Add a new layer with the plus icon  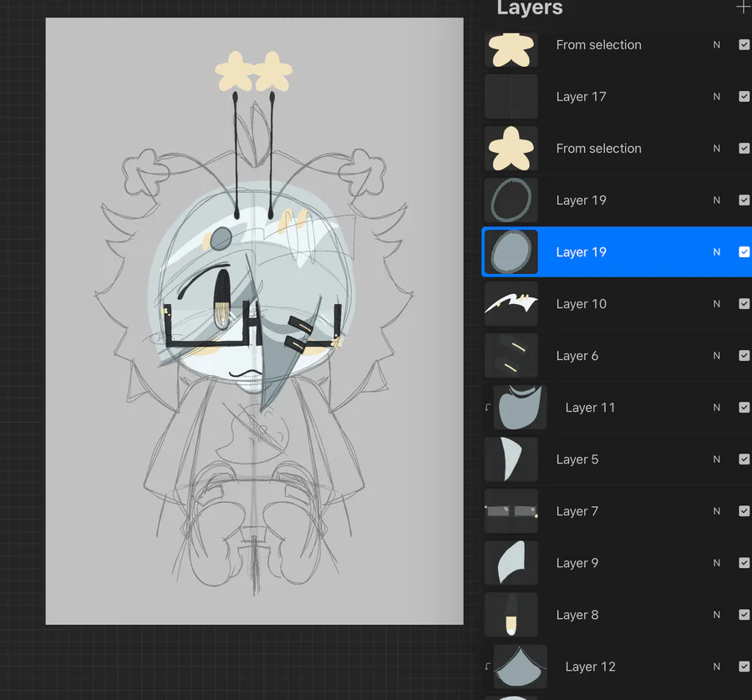coord(744,7)
